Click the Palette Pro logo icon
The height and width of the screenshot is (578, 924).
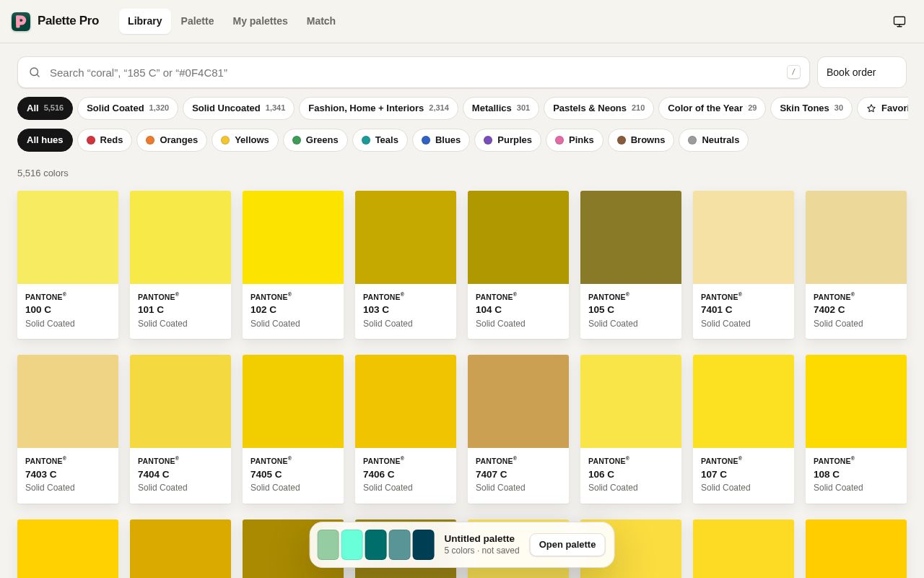(21, 22)
